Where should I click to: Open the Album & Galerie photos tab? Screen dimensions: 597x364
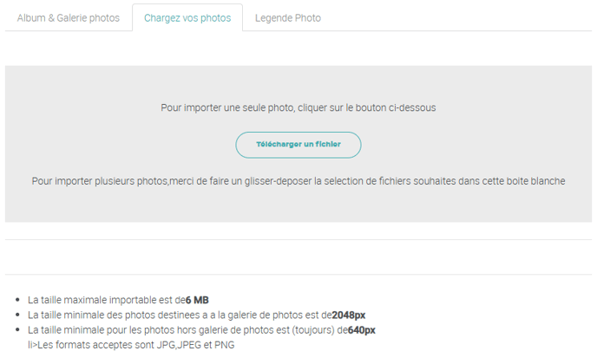click(x=69, y=17)
